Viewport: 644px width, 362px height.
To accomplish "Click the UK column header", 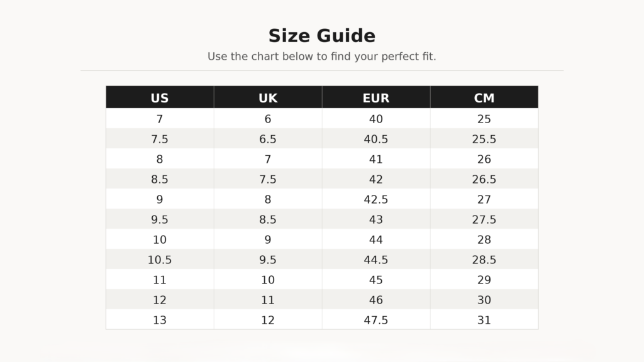I will click(268, 98).
